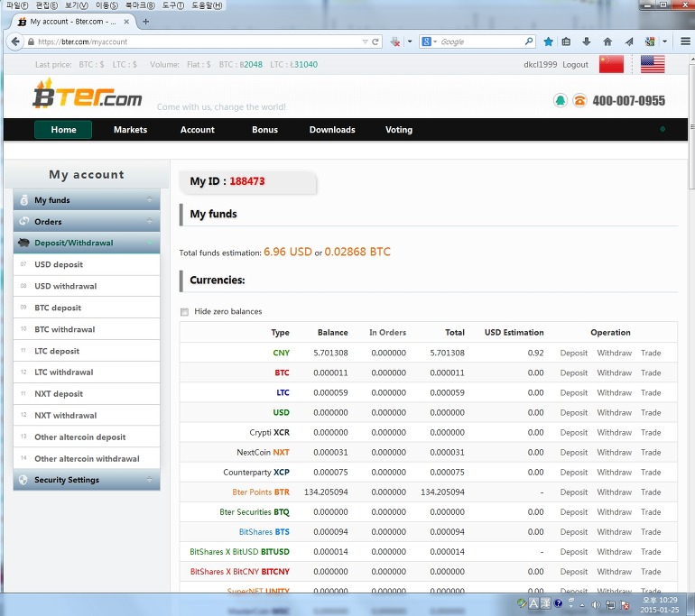Click Withdraw in the CNY row
695x616 pixels.
(614, 353)
